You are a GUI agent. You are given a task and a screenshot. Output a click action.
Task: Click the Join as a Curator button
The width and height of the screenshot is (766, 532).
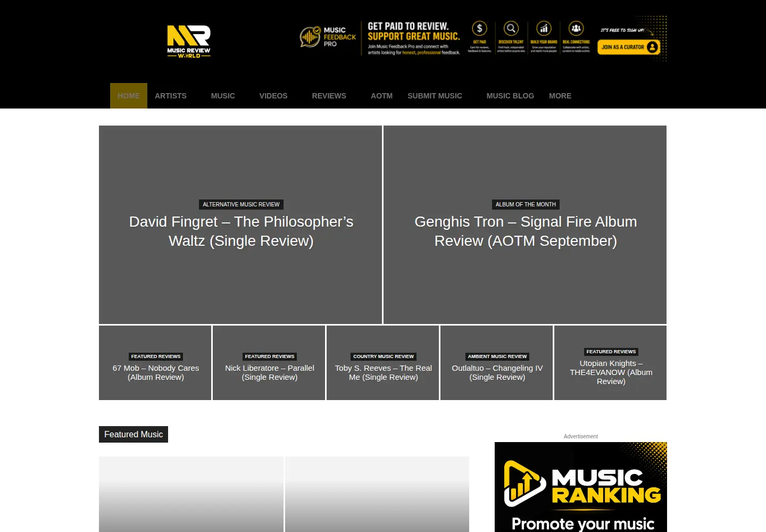click(x=629, y=47)
